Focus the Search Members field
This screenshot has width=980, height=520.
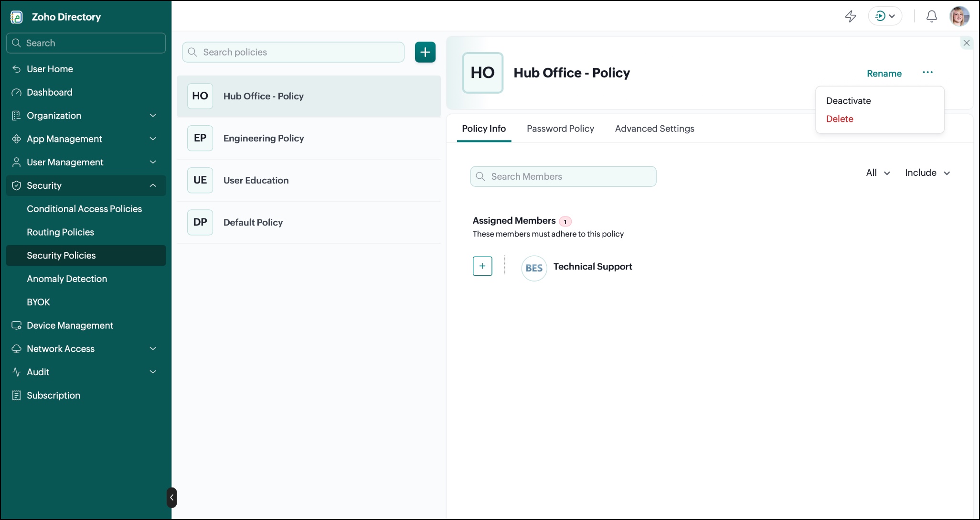pyautogui.click(x=563, y=176)
